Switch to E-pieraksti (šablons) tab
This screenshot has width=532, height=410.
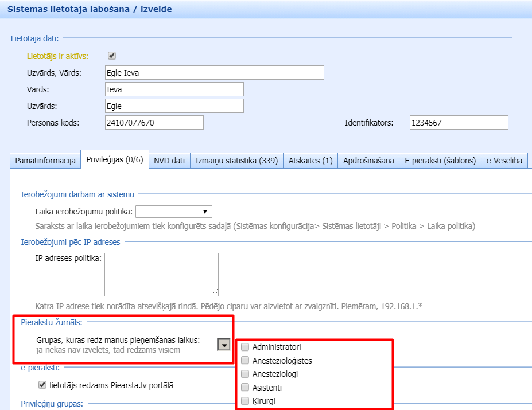(x=440, y=161)
